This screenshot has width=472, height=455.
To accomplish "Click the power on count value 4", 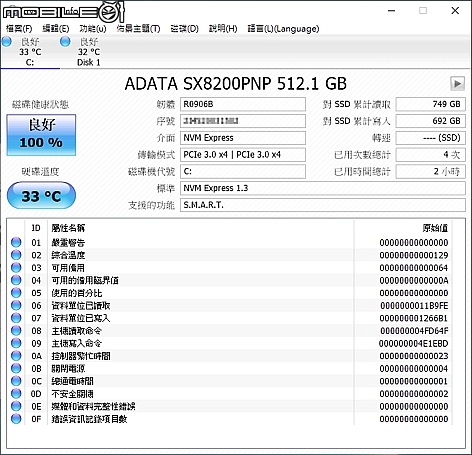I will click(x=430, y=155).
